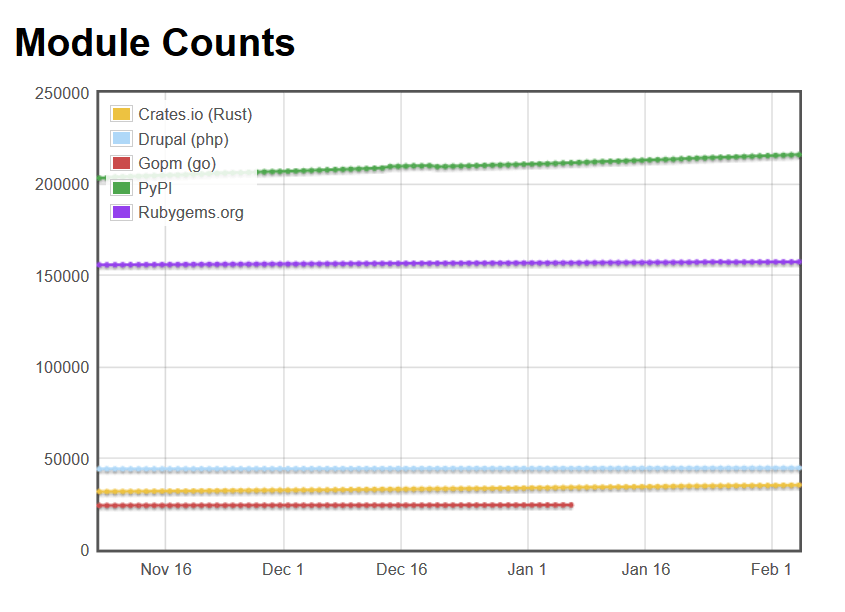Click the Module Counts heading
This screenshot has width=845, height=612.
click(155, 43)
